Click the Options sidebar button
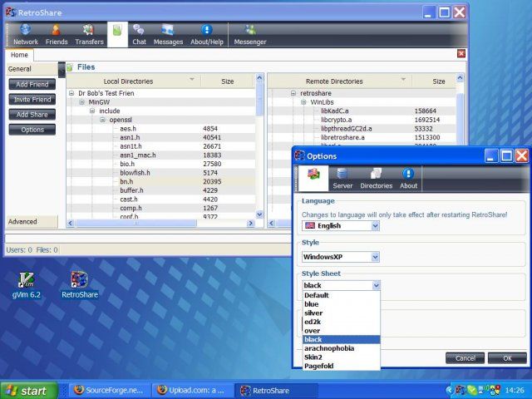The width and height of the screenshot is (532, 399). tap(32, 130)
